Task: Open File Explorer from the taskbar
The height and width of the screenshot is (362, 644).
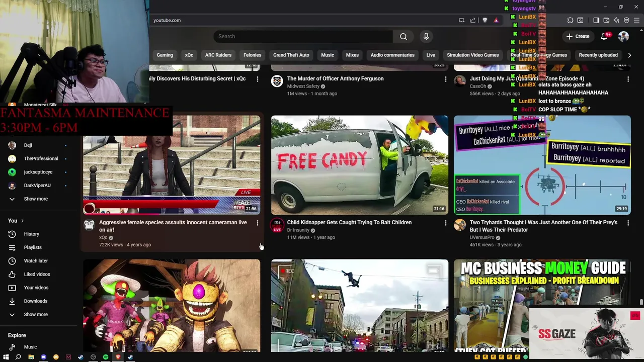Action: point(31,357)
